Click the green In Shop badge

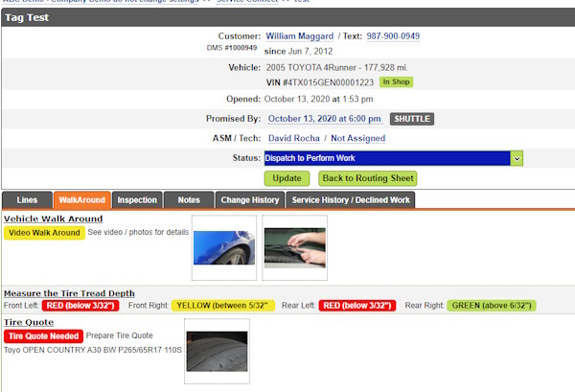pos(397,82)
